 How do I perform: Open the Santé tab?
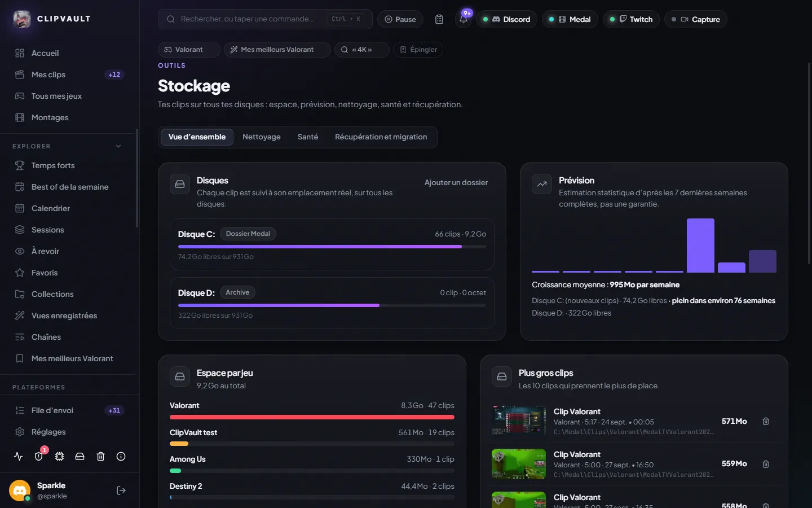pyautogui.click(x=308, y=137)
